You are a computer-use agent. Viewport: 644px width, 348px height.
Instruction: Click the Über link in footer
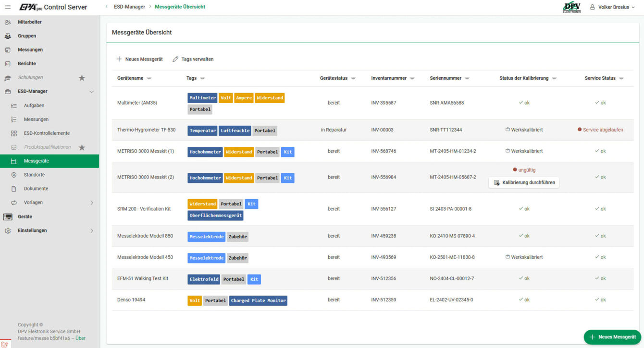tap(80, 338)
